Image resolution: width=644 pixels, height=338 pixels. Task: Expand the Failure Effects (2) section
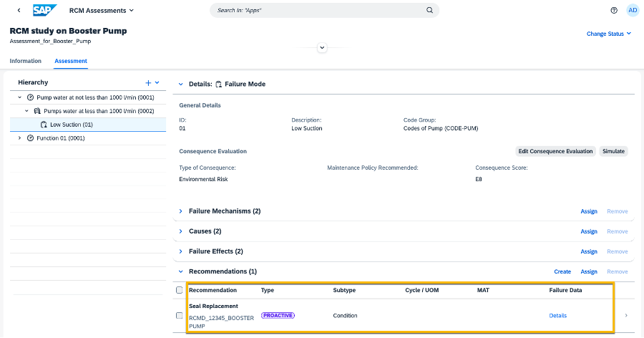(x=181, y=251)
